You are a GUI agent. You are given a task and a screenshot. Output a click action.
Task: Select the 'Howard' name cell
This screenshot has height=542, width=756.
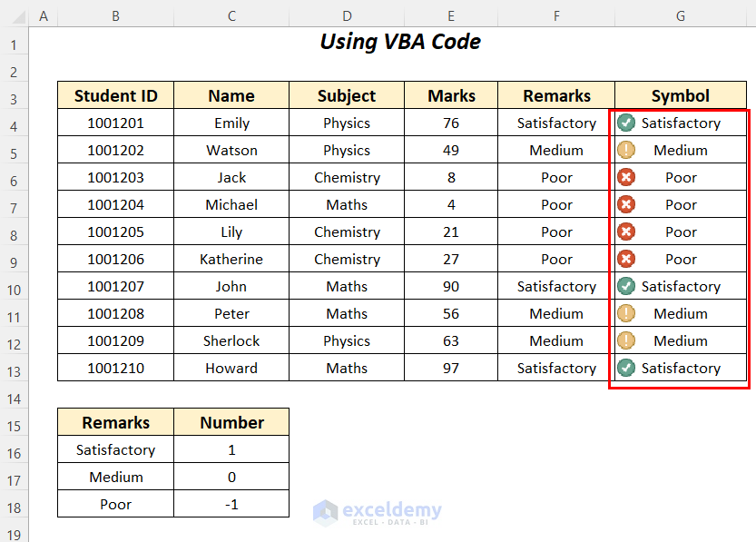click(231, 368)
